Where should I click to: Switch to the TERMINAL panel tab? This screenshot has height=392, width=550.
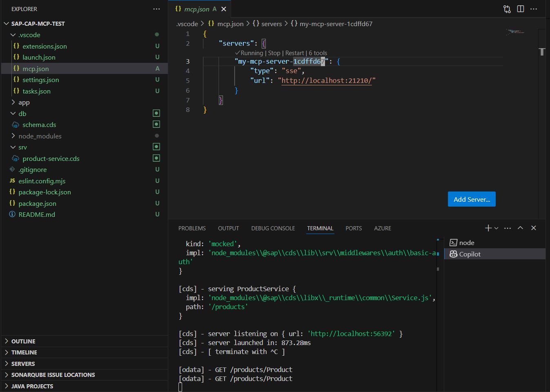(x=320, y=228)
